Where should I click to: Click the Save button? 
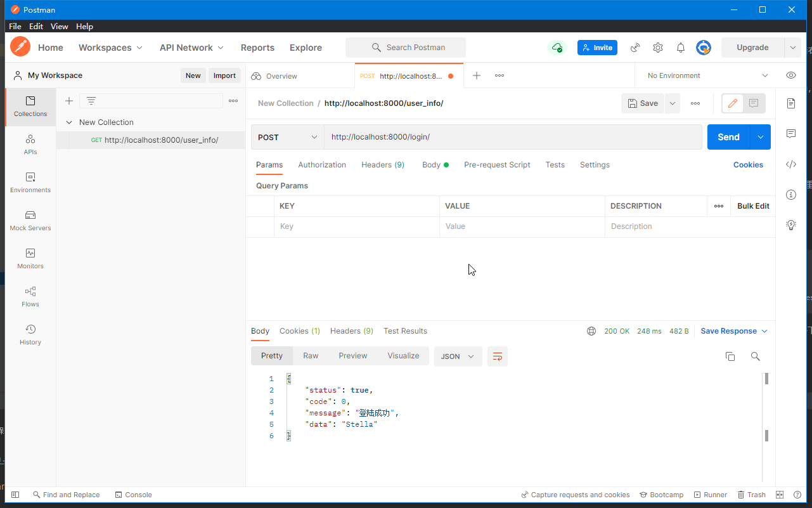643,103
